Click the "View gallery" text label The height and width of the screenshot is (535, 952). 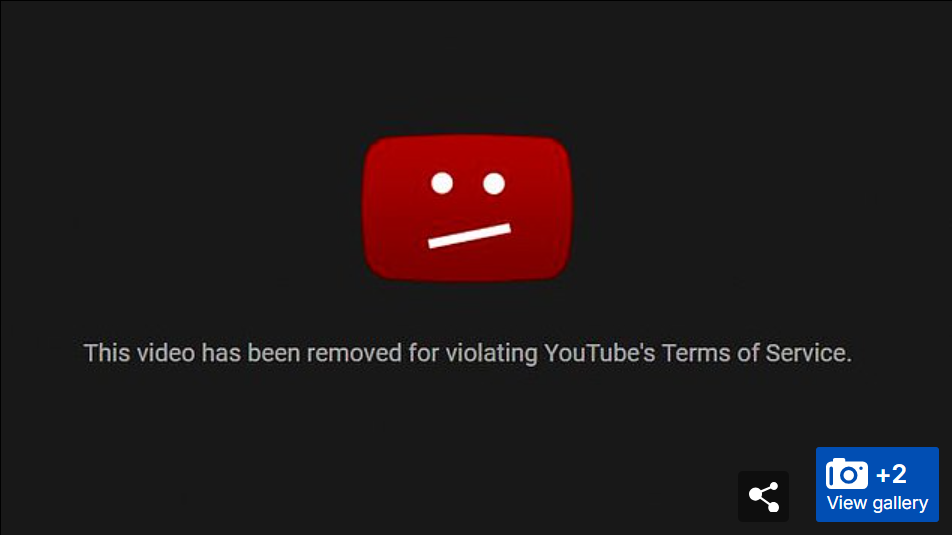coord(877,503)
